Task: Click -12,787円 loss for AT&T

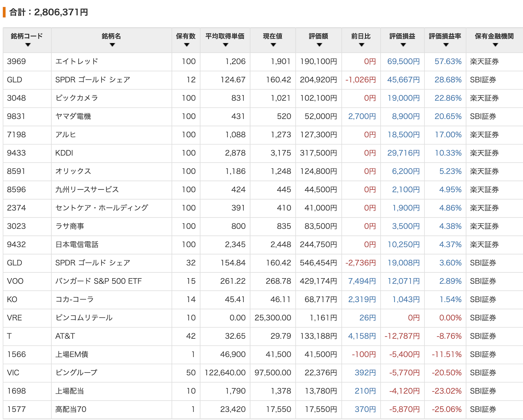Action: coord(402,336)
